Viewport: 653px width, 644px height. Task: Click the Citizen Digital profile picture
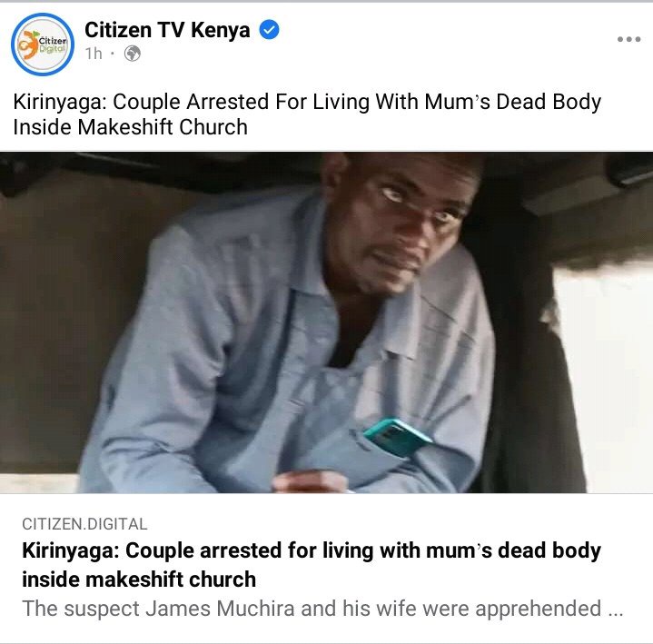(x=43, y=45)
